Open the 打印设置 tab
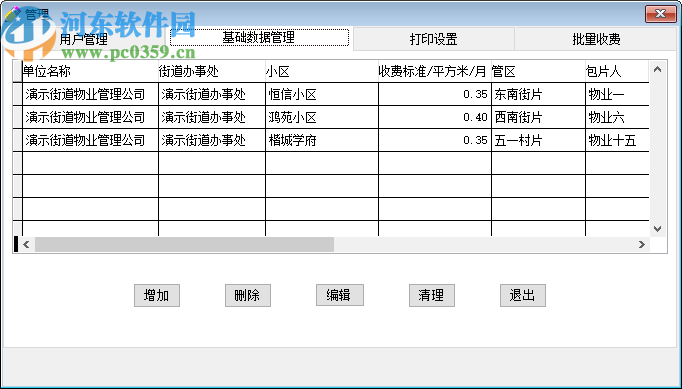The width and height of the screenshot is (682, 389). pyautogui.click(x=434, y=39)
